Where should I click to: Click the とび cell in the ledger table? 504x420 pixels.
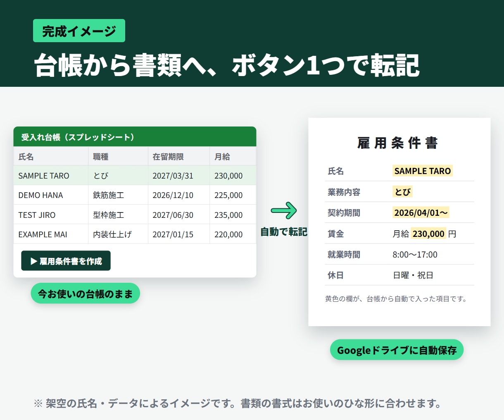[118, 176]
